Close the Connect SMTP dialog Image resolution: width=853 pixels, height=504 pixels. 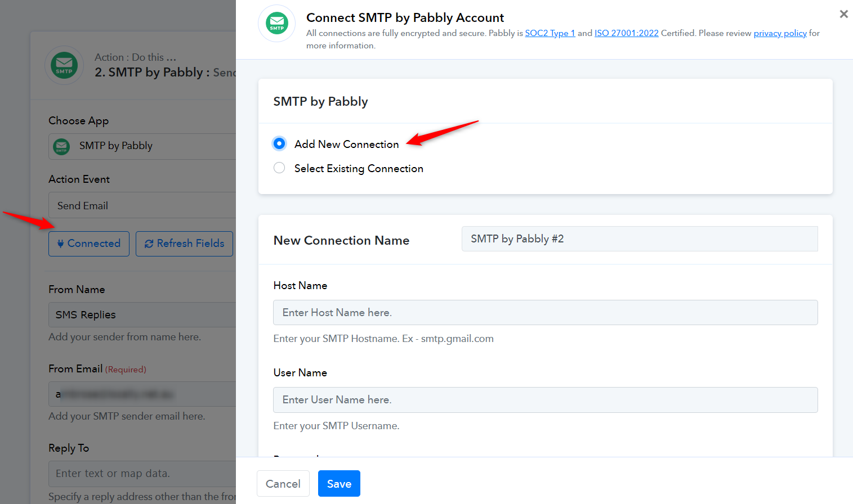(x=843, y=14)
